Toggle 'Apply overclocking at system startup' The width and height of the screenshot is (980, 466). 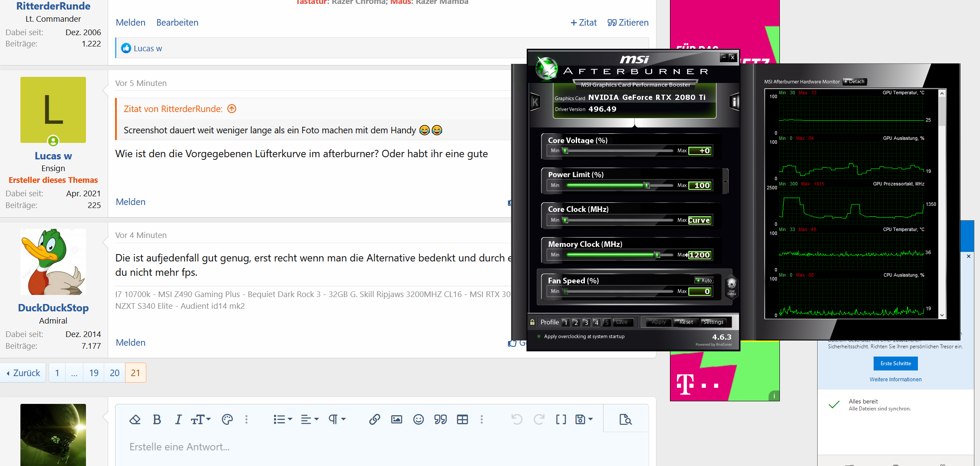tap(581, 337)
